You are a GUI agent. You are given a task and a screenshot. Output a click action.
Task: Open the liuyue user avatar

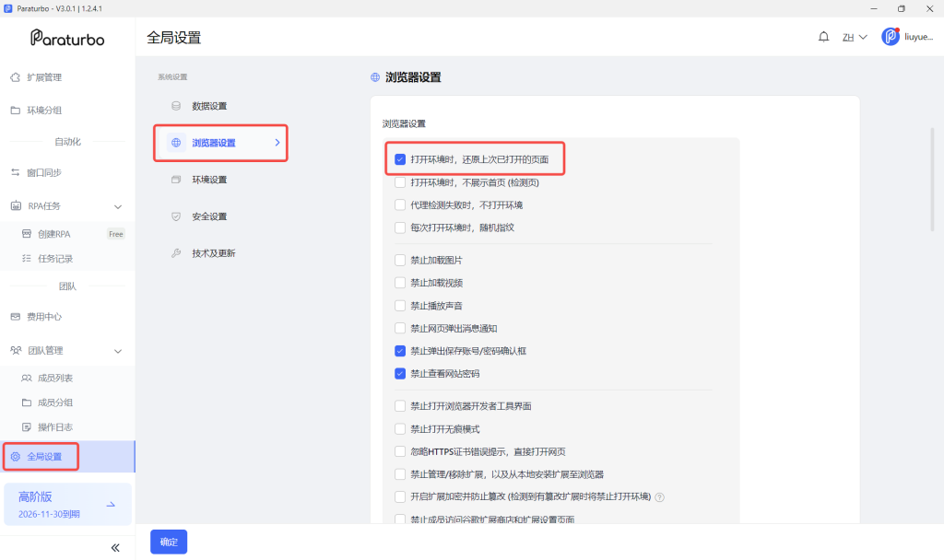891,37
